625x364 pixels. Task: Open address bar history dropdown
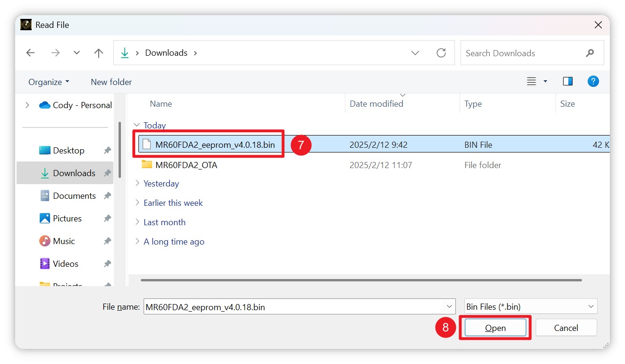[415, 53]
